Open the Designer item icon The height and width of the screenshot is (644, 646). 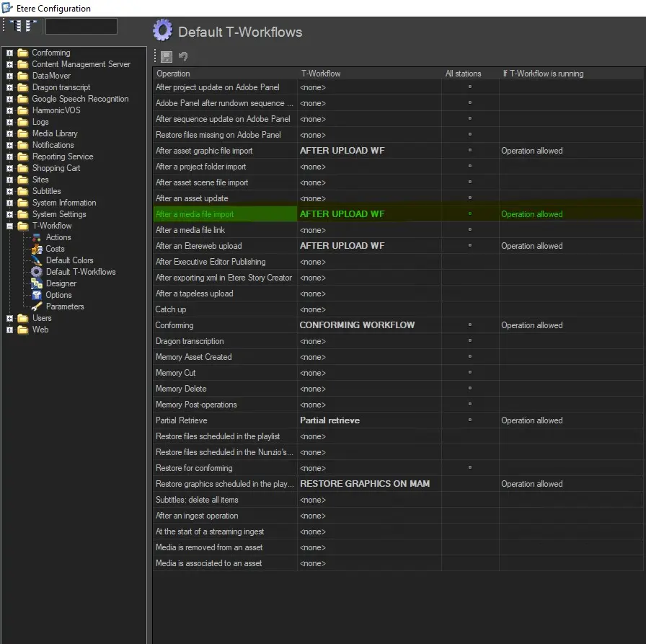point(37,283)
